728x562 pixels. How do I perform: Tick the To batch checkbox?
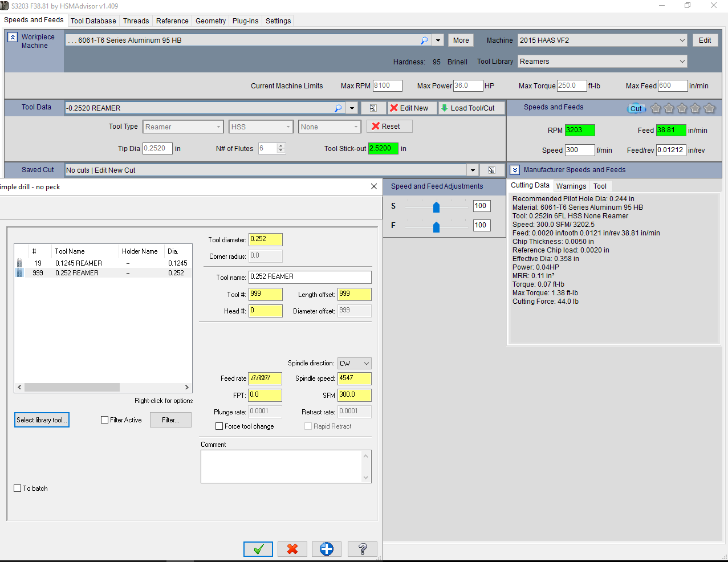pyautogui.click(x=18, y=488)
